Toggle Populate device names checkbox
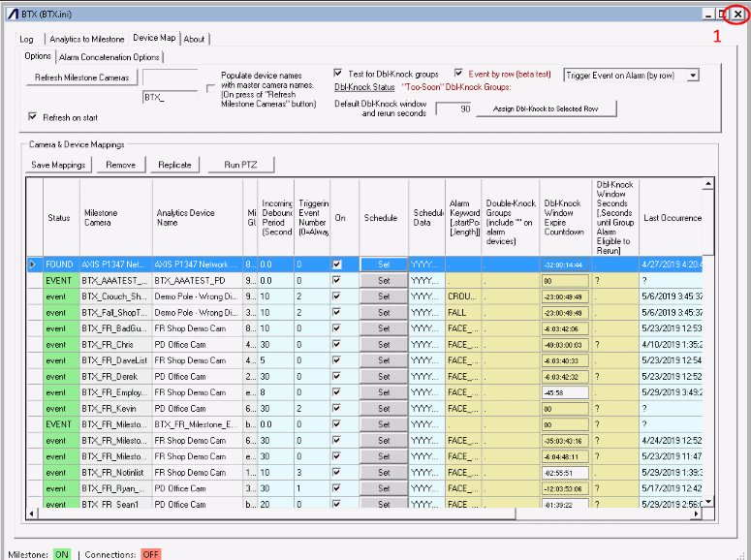This screenshot has width=751, height=560. 210,88
